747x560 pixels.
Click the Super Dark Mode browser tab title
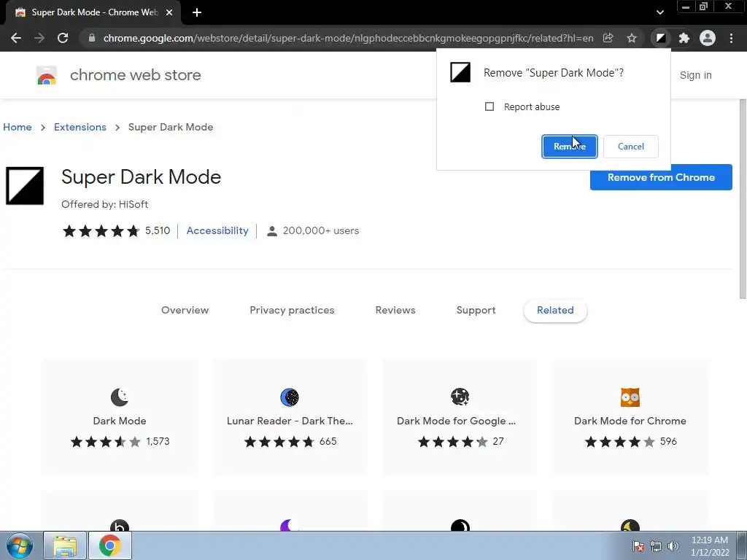pos(94,12)
